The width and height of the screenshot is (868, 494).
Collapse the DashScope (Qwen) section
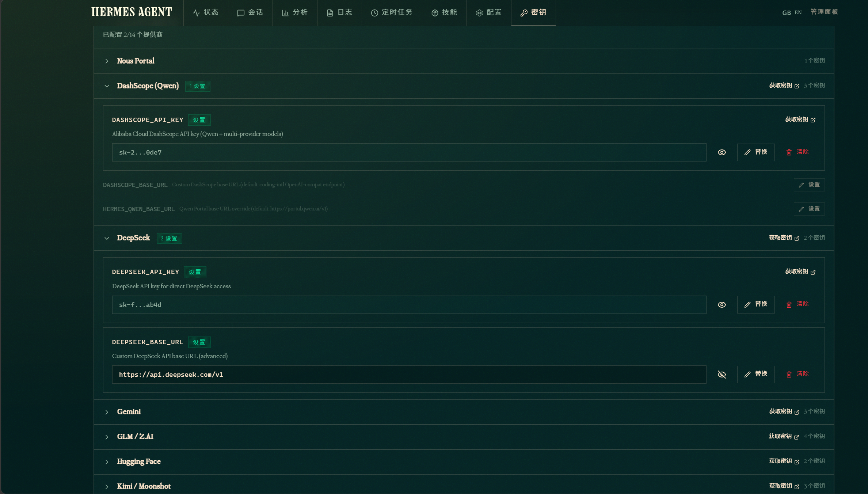coord(107,86)
